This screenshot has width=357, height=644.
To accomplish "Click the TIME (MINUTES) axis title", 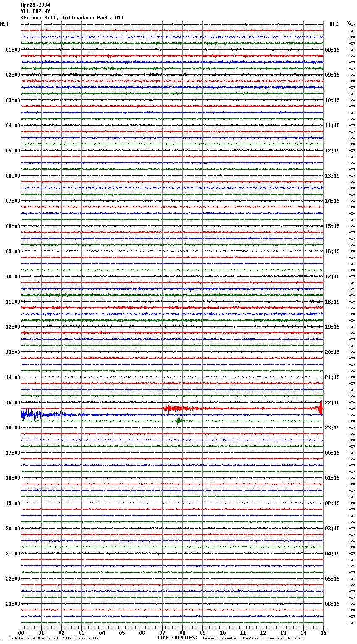I will click(177, 638).
